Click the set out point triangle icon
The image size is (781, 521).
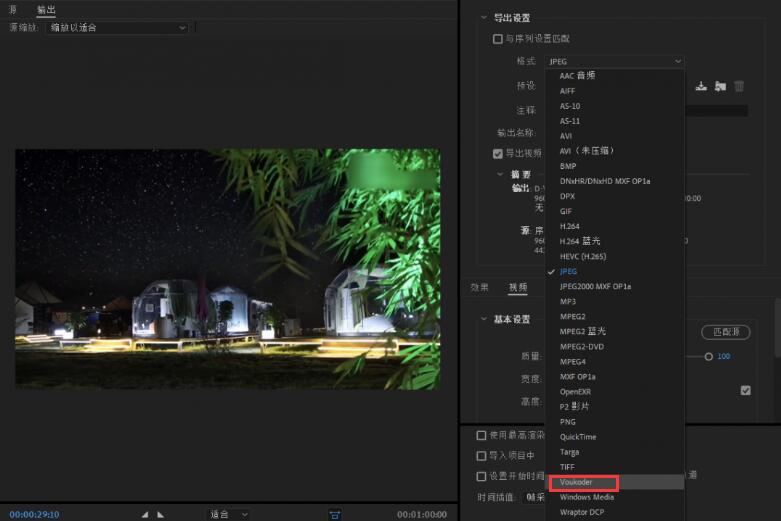160,515
